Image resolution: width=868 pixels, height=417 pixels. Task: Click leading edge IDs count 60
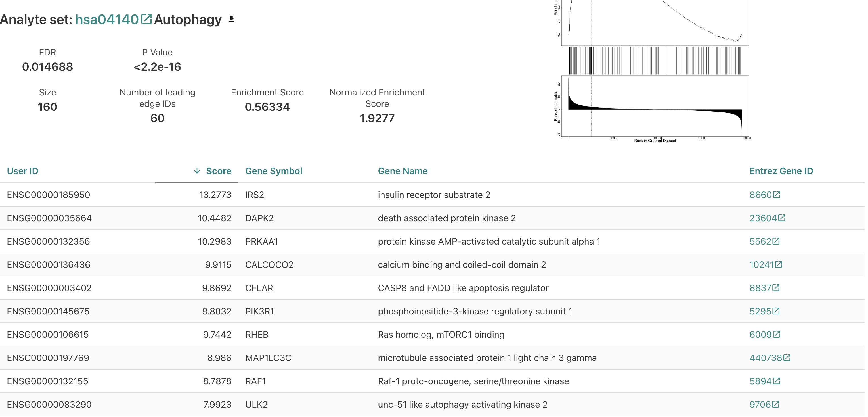click(x=157, y=118)
